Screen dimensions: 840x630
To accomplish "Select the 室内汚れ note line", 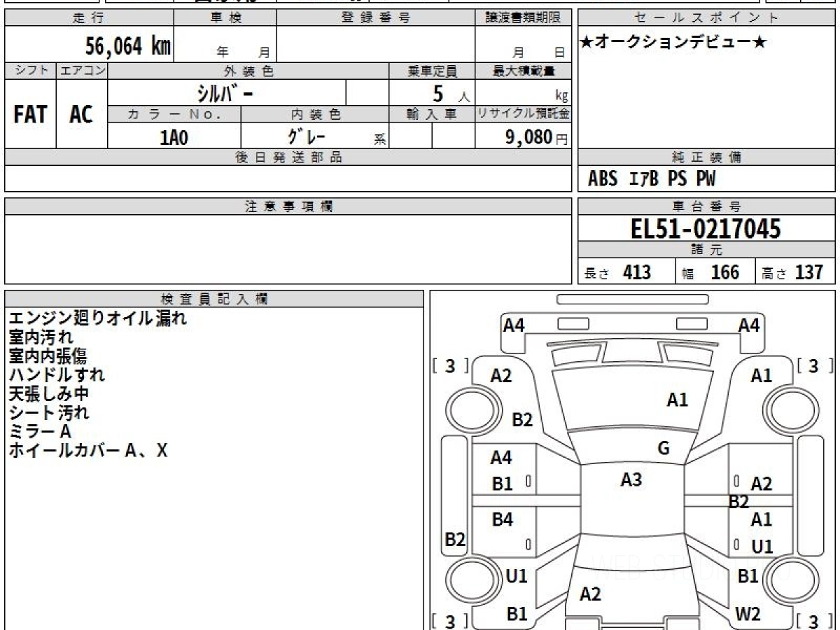I will 41,337.
